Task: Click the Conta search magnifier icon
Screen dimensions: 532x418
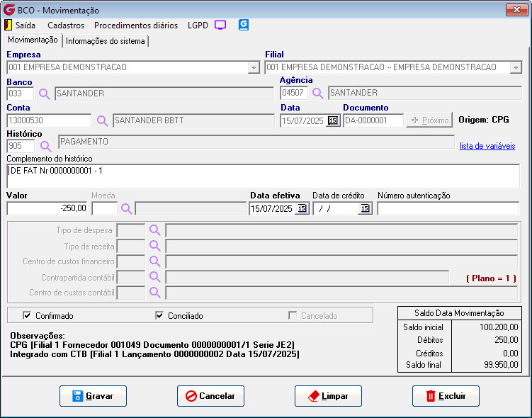Action: pos(103,120)
